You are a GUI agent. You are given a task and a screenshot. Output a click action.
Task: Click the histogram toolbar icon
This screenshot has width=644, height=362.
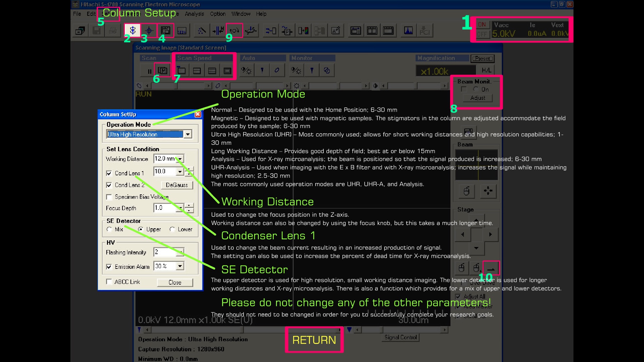408,31
